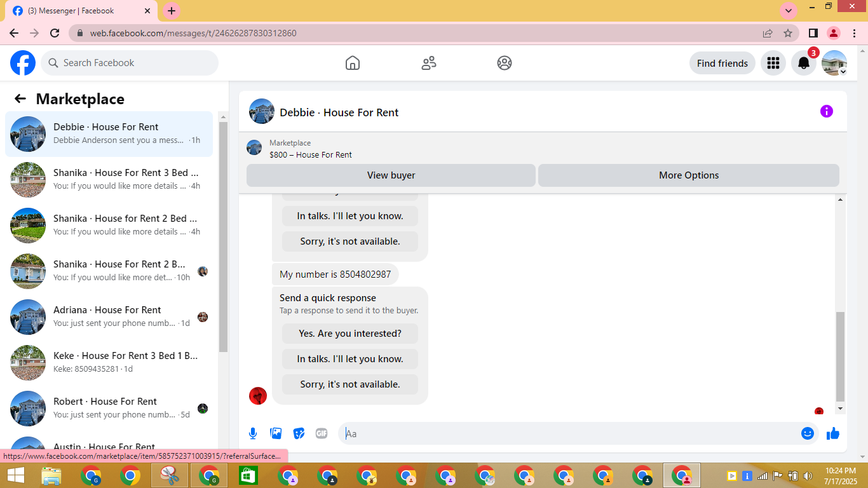This screenshot has height=488, width=868.
Task: Open Microsoft Store from the taskbar
Action: [248, 475]
